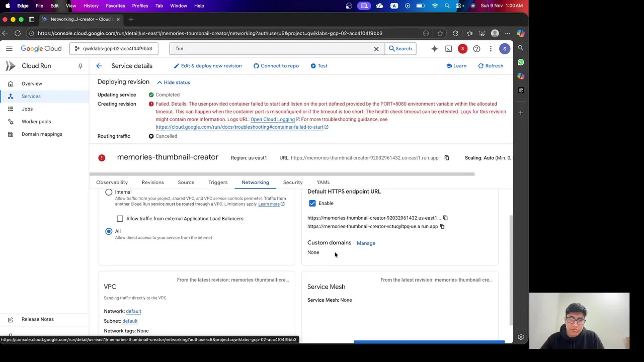Switch to the Source tab
The image size is (644, 362).
pyautogui.click(x=186, y=183)
